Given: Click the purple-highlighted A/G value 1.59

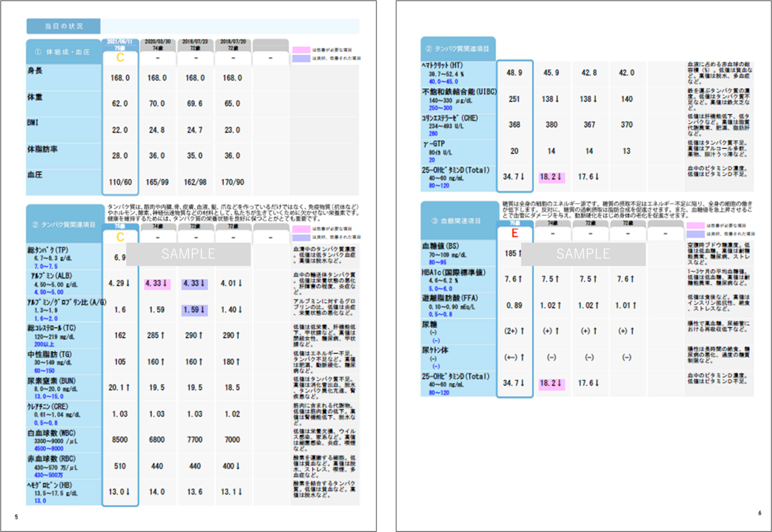Looking at the screenshot, I should click(x=195, y=309).
